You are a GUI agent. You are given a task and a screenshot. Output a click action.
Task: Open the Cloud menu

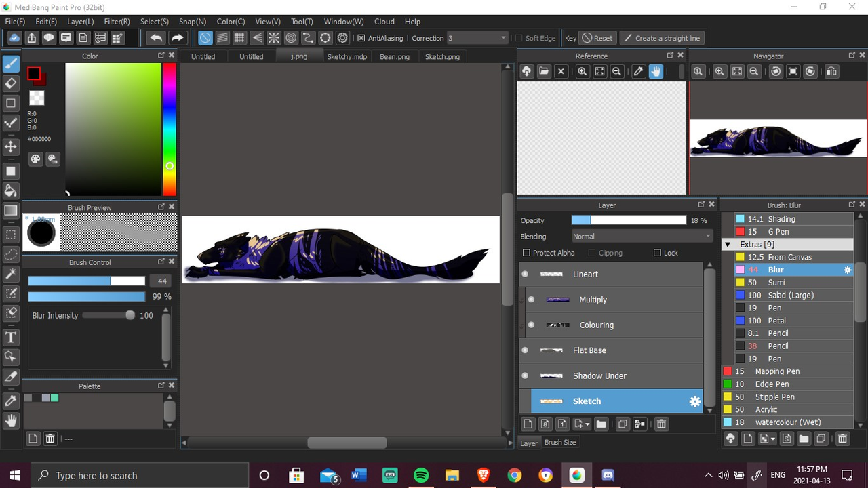pyautogui.click(x=384, y=22)
